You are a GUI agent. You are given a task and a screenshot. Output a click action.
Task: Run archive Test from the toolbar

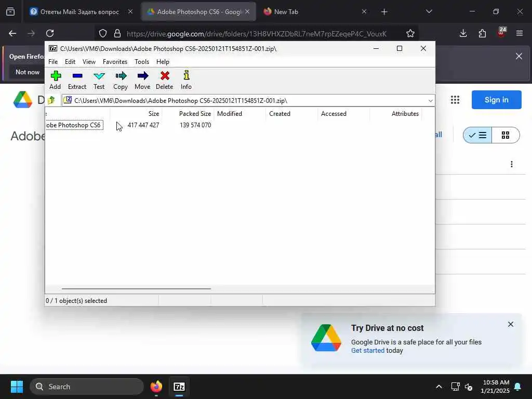99,80
